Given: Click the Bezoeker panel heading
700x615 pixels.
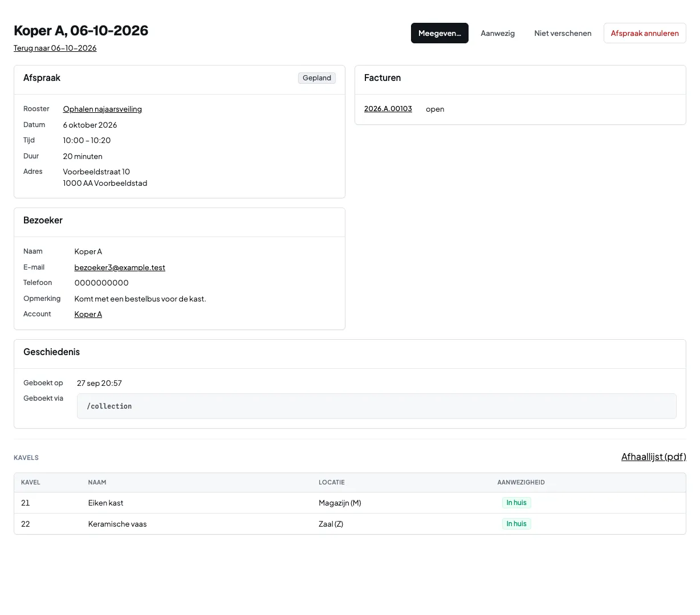Looking at the screenshot, I should tap(43, 221).
